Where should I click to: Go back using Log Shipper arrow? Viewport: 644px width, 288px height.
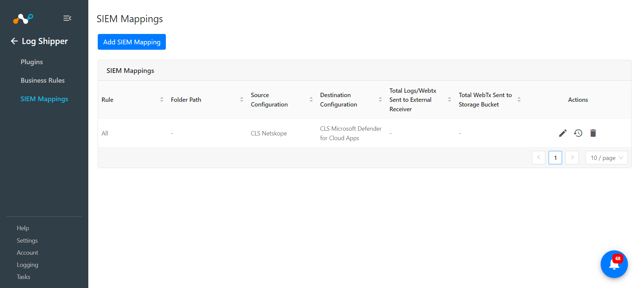click(x=14, y=41)
